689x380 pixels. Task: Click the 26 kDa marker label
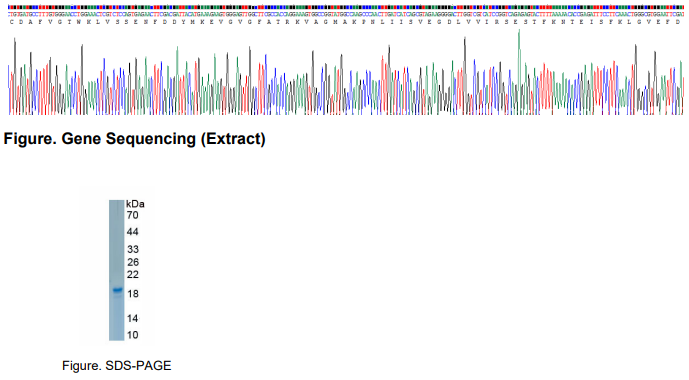coord(133,262)
